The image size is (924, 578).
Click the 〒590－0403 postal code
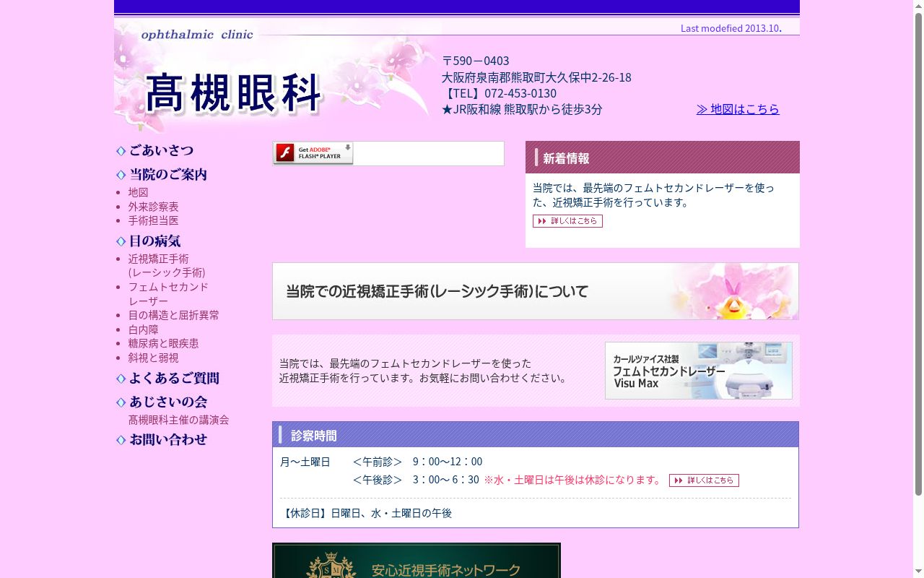(x=476, y=61)
